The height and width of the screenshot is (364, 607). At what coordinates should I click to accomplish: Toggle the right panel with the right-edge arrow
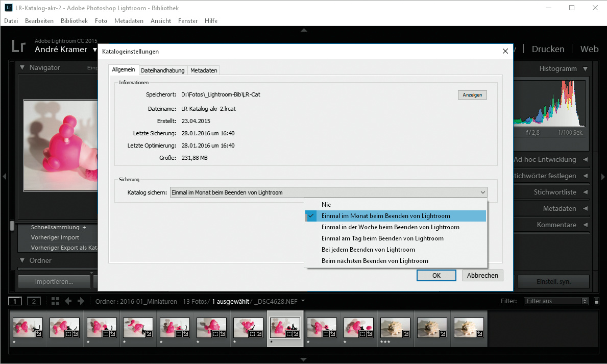(603, 177)
